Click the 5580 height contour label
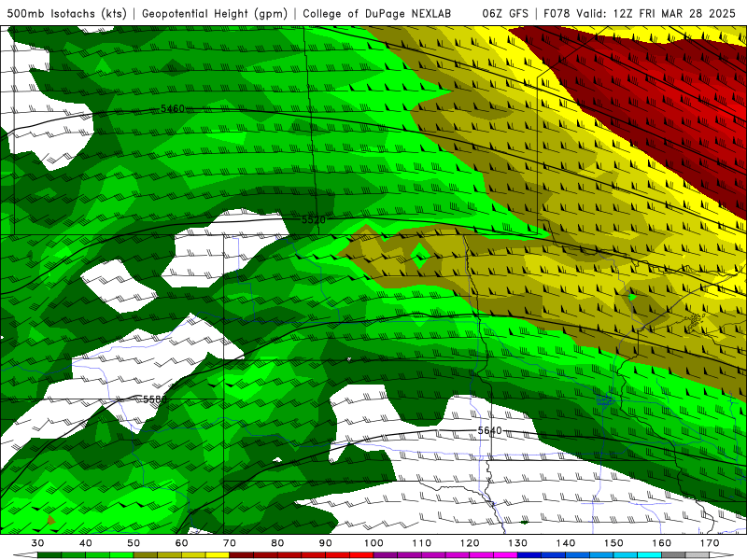Image resolution: width=747 pixels, height=560 pixels. 155,399
